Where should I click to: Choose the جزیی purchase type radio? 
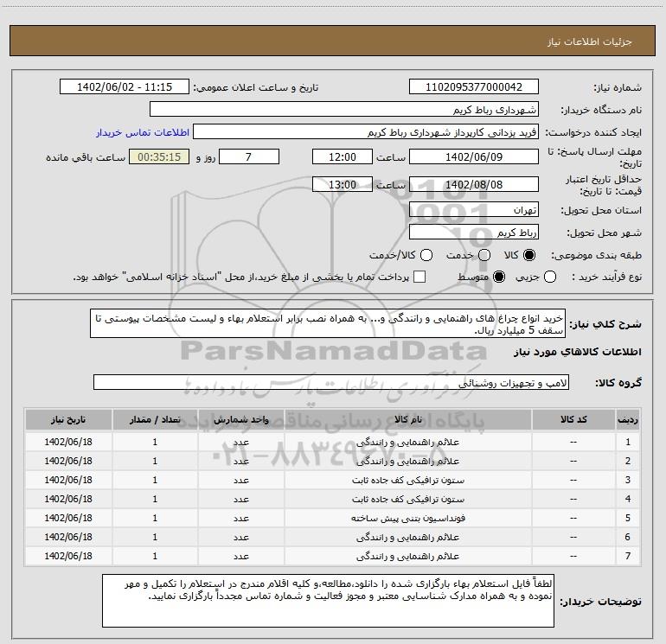click(550, 277)
